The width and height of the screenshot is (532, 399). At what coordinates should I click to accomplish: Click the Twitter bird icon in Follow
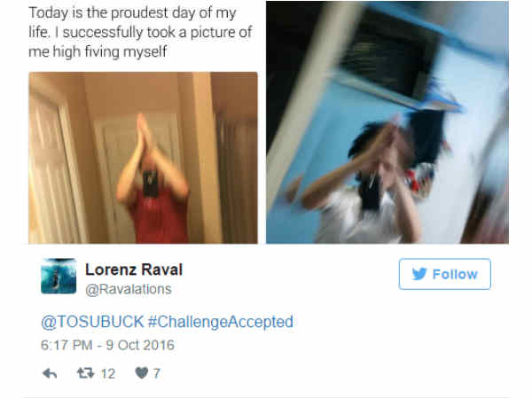[419, 274]
